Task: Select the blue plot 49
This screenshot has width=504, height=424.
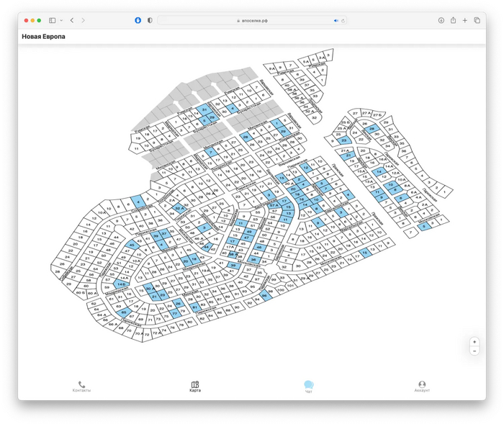Action: (x=249, y=232)
